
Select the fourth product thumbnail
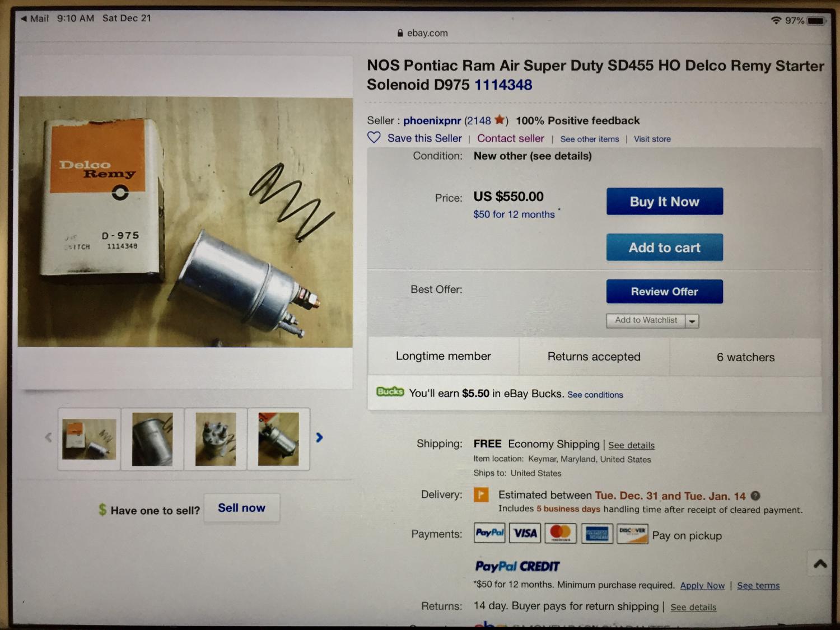(x=278, y=439)
